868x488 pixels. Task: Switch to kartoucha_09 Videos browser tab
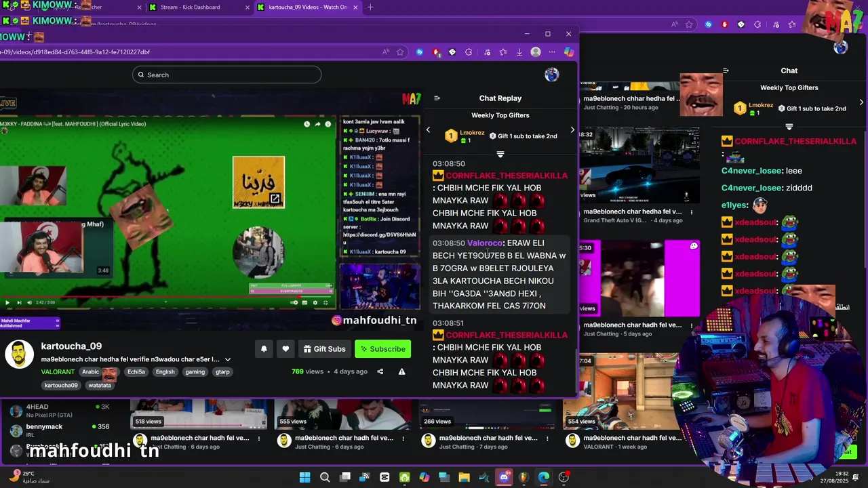pyautogui.click(x=307, y=7)
